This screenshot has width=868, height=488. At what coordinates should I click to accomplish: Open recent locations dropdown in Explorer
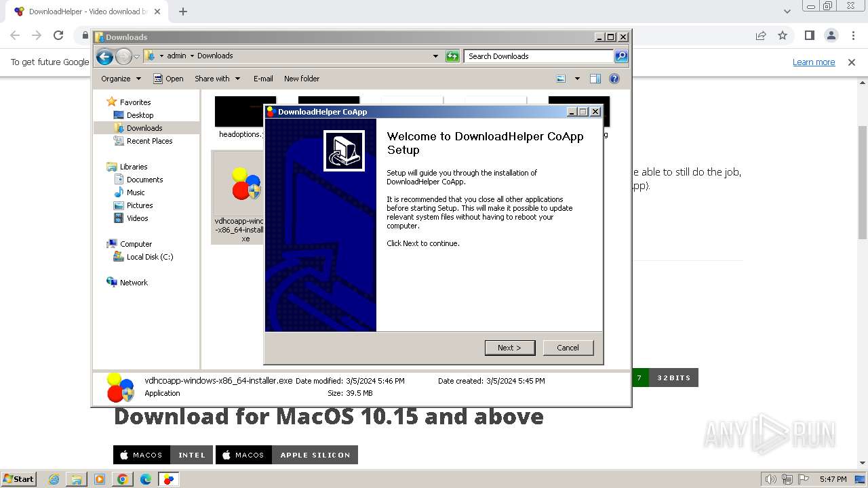tap(136, 56)
